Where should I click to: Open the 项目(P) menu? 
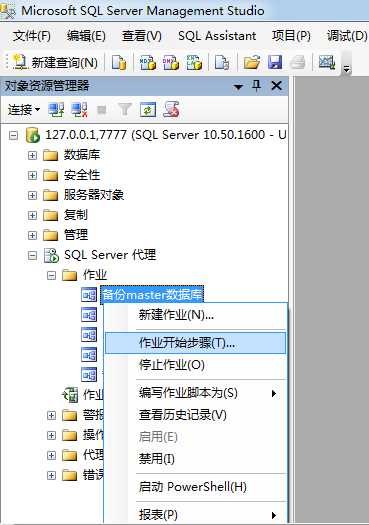coord(291,35)
